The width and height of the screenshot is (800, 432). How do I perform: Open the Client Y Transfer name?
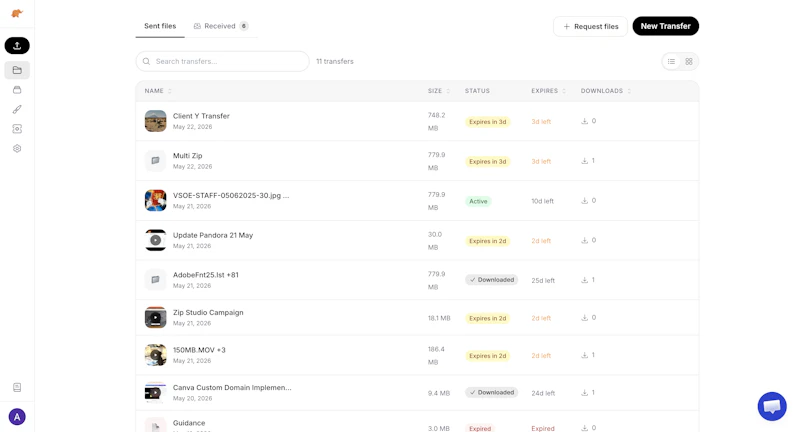[x=201, y=116]
